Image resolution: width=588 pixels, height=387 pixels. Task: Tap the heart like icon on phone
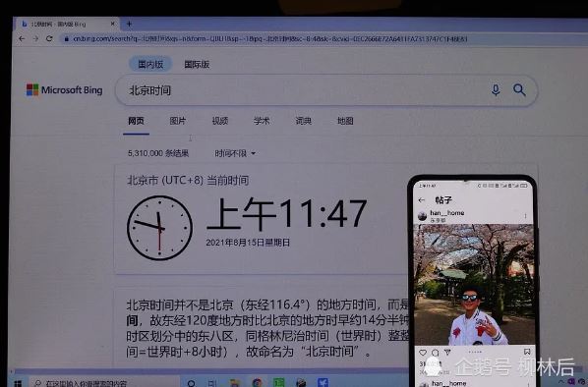[x=423, y=353]
